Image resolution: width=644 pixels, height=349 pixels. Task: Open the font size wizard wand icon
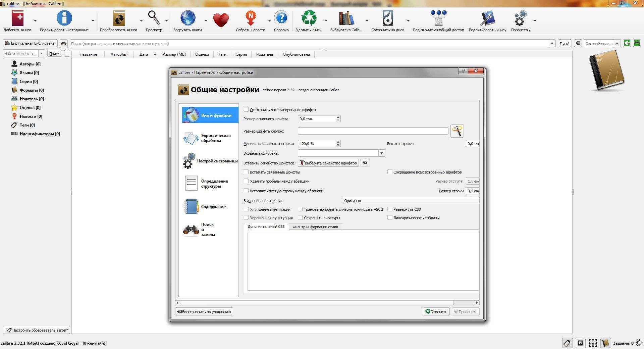(457, 131)
